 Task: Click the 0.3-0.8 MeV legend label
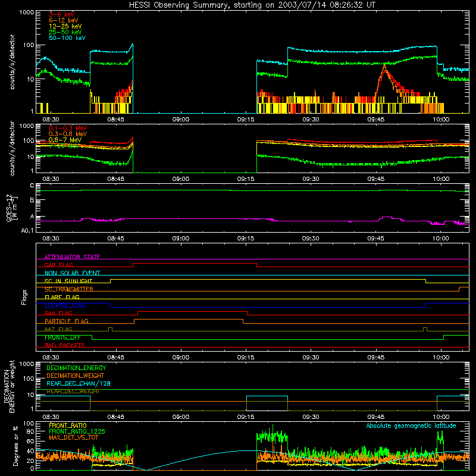68,134
